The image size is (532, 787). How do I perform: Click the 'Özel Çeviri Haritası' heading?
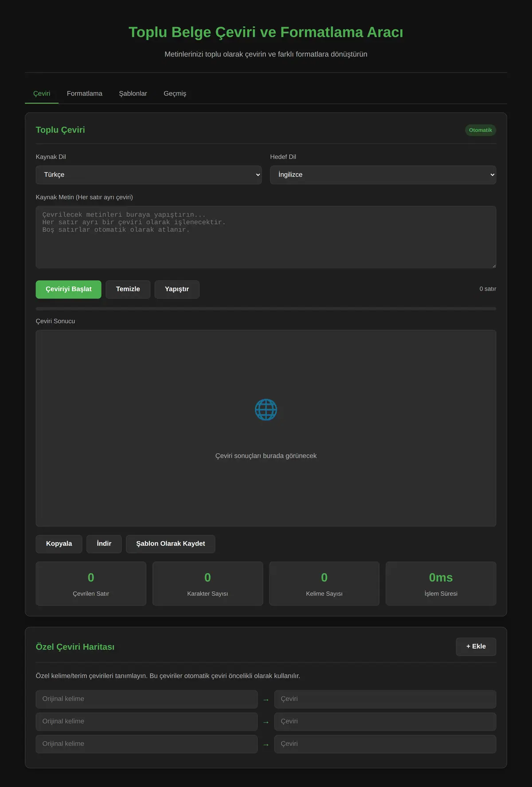pyautogui.click(x=75, y=647)
